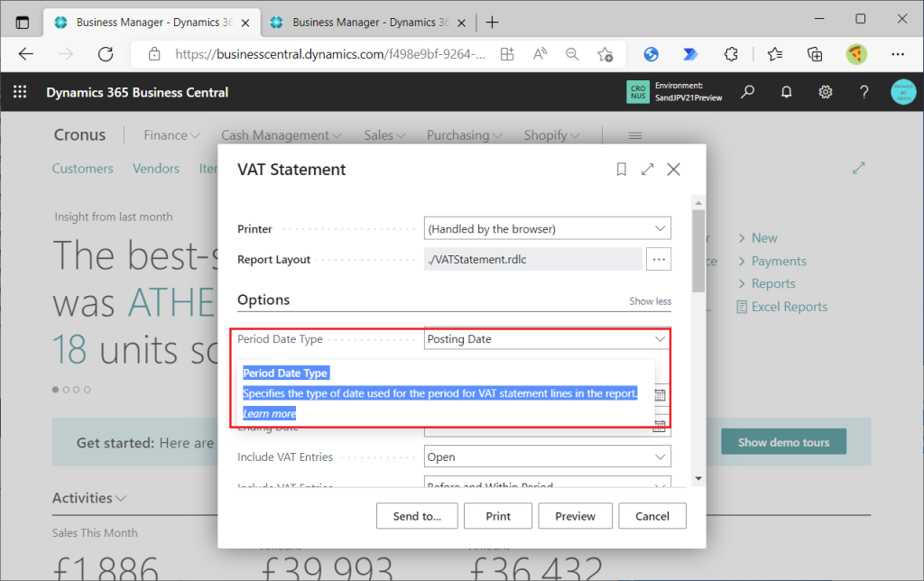Add this page to favorites with star icon
924x581 pixels.
click(605, 55)
